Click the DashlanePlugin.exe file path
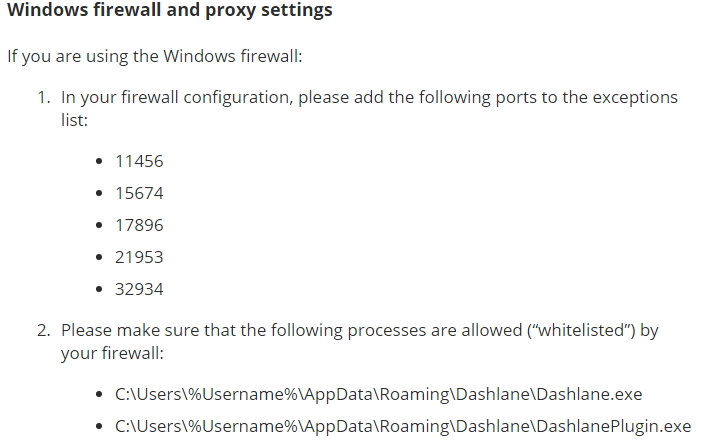Image resolution: width=708 pixels, height=445 pixels. (x=403, y=426)
